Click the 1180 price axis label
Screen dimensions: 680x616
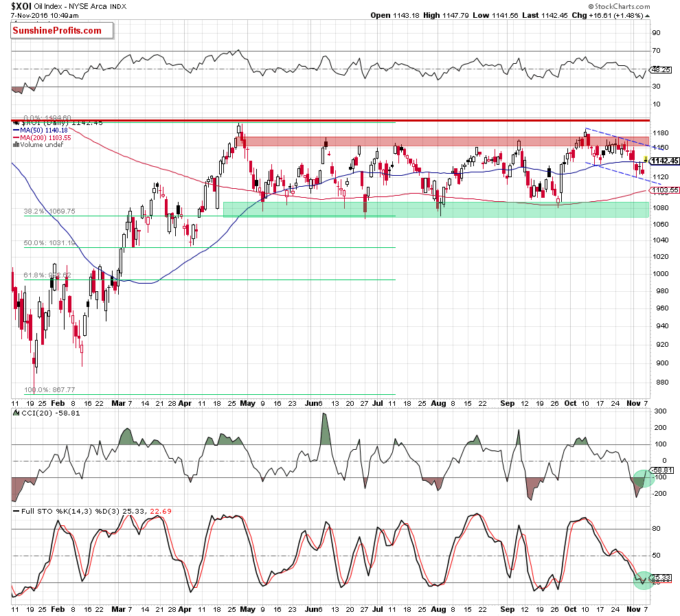[660, 133]
